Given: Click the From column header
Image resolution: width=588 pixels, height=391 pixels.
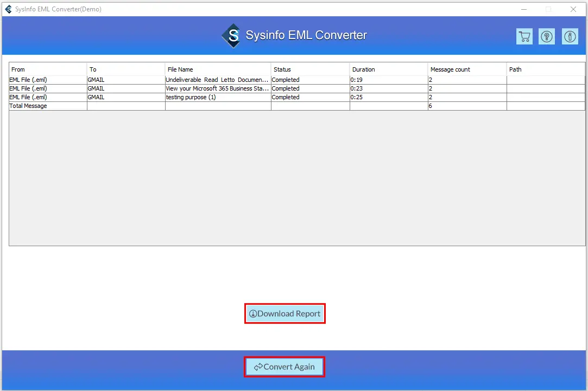Looking at the screenshot, I should click(x=48, y=69).
